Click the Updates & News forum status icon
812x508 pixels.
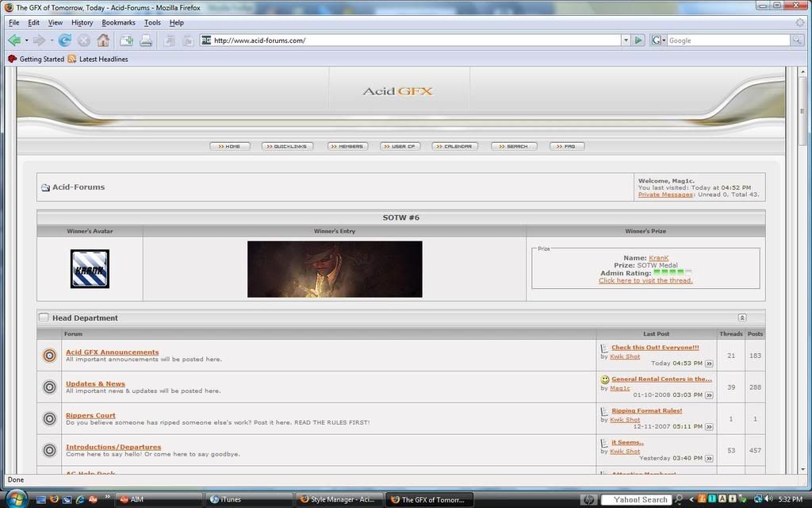49,387
